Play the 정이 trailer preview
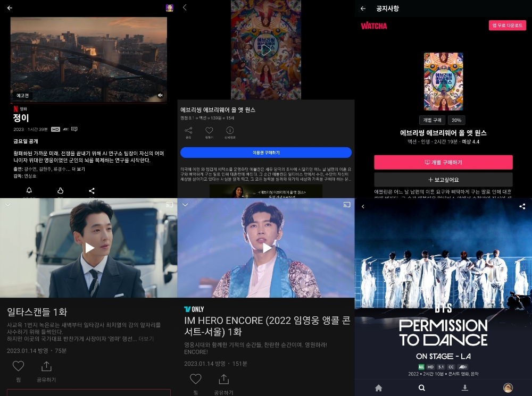This screenshot has width=532, height=396. coord(88,60)
